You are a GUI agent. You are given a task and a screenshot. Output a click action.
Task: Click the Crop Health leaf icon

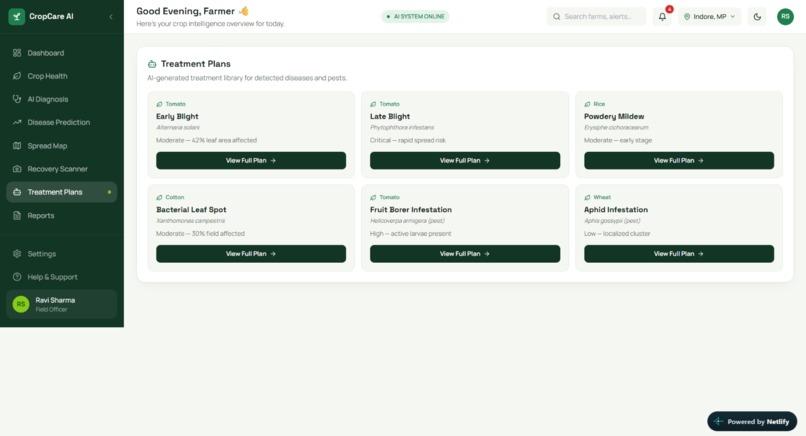pos(17,76)
